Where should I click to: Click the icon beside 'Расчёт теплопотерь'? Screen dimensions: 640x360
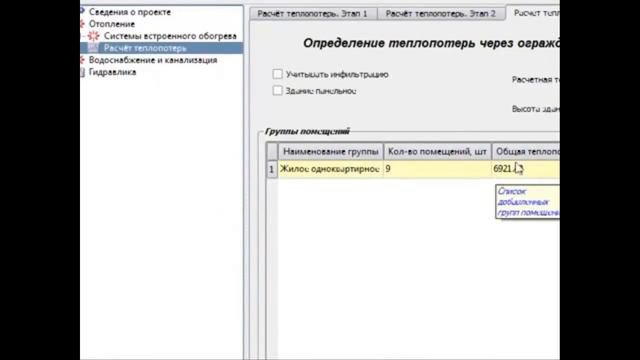(x=93, y=48)
